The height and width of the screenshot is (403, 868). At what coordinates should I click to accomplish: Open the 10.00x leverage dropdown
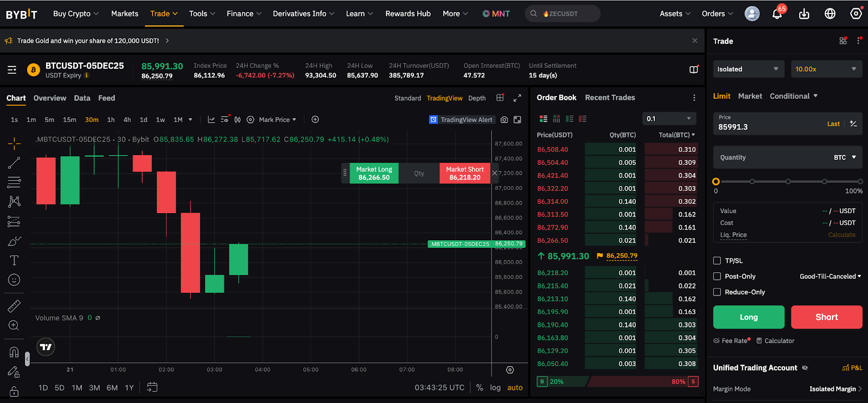[x=826, y=69]
